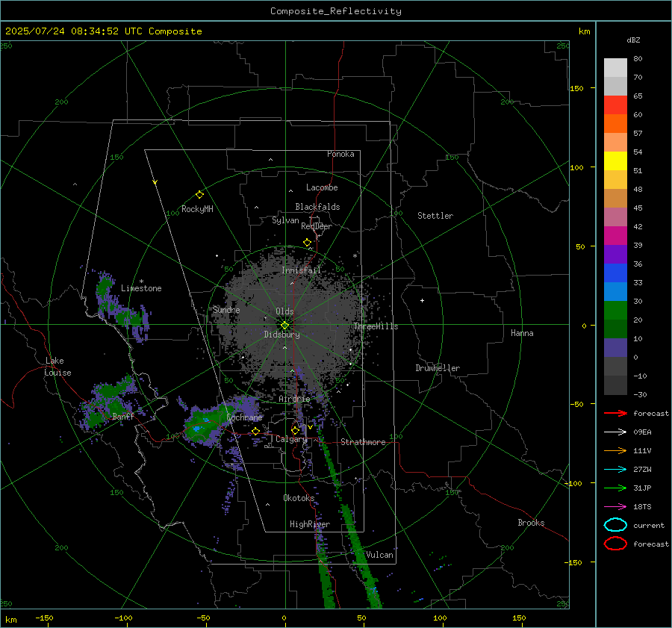Screen dimensions: 672x628
Task: Click the -150 tick on bottom axis
Action: pyautogui.click(x=44, y=618)
